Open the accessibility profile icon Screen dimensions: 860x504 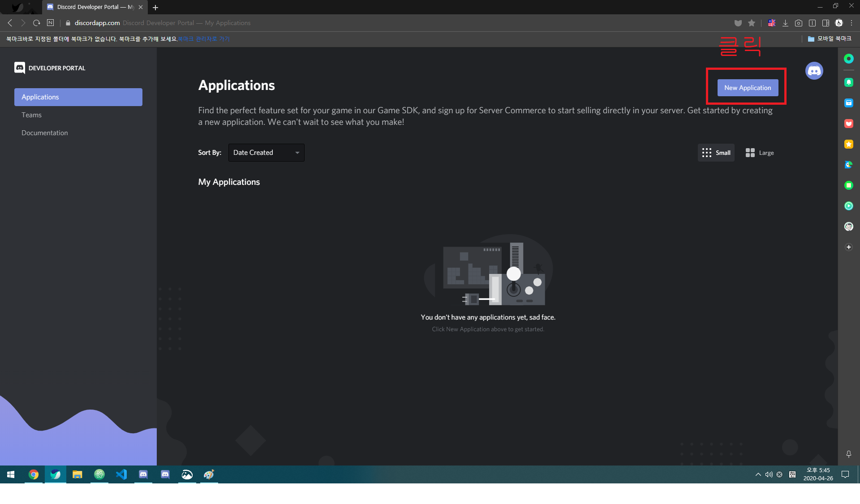coord(839,23)
